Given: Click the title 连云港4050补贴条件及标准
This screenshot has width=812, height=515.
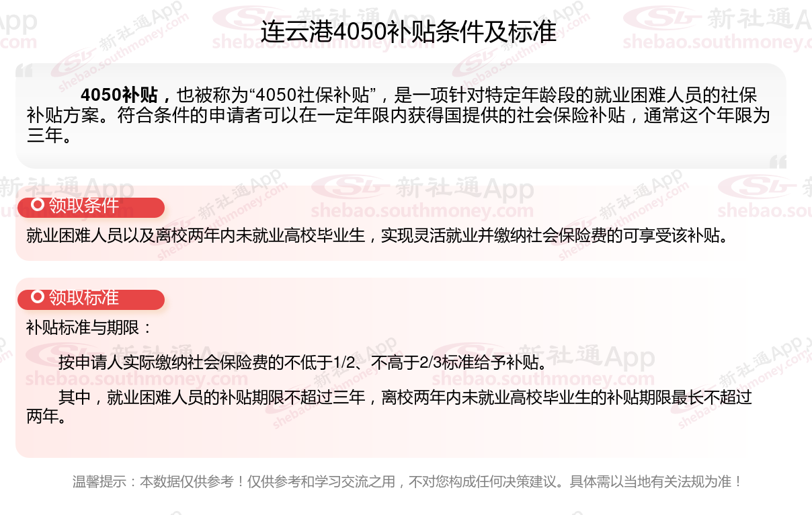Looking at the screenshot, I should [x=409, y=32].
